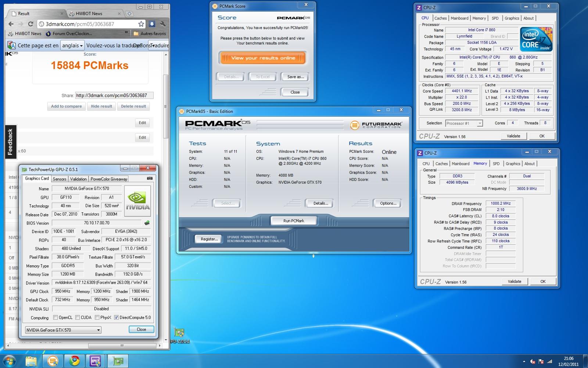Open Caches tab in top CPU-Z window

[440, 18]
